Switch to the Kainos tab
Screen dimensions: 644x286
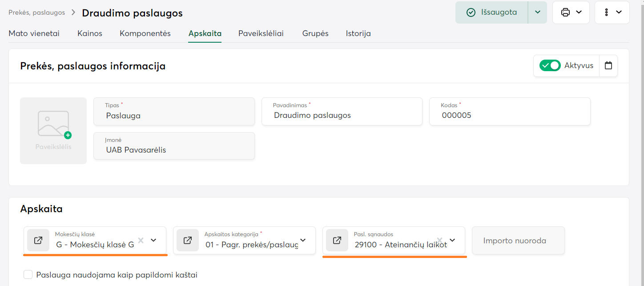click(90, 33)
